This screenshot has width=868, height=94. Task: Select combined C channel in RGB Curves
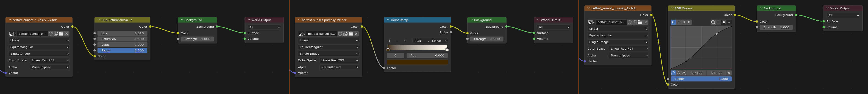(x=673, y=22)
